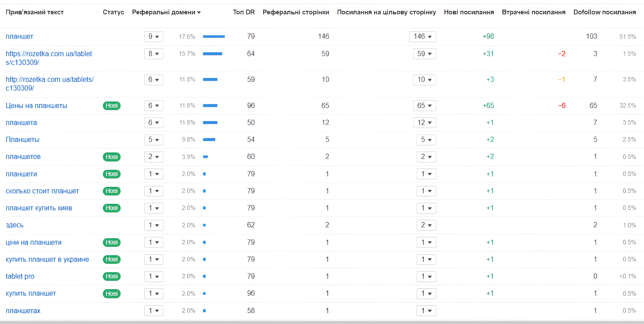
Task: Open the Планшеты anchor link
Action: [x=22, y=140]
